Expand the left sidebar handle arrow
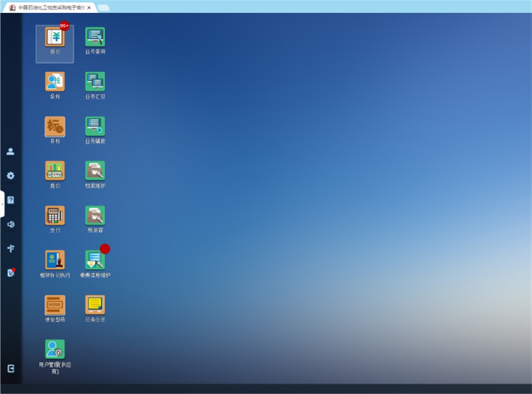Image resolution: width=532 pixels, height=394 pixels. coord(2,204)
